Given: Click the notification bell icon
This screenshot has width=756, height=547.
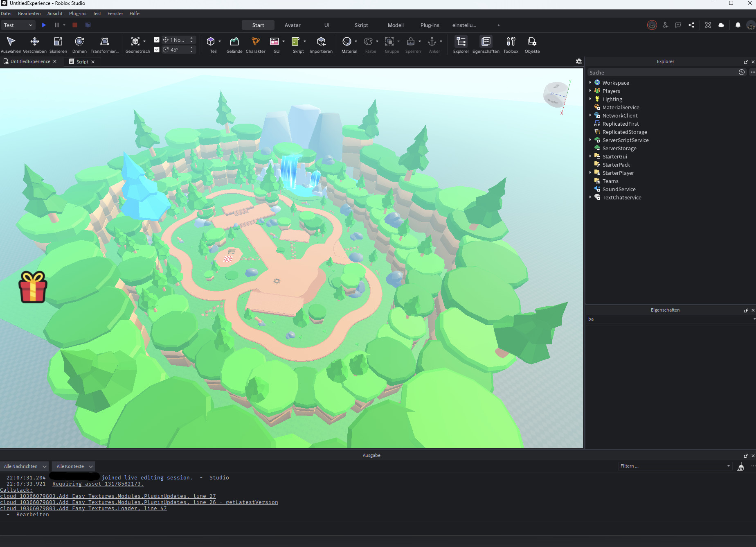Looking at the screenshot, I should [738, 25].
